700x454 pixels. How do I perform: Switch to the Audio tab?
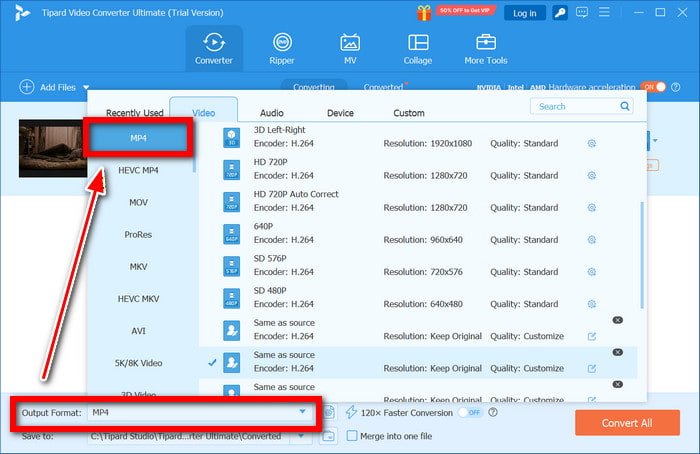point(271,113)
